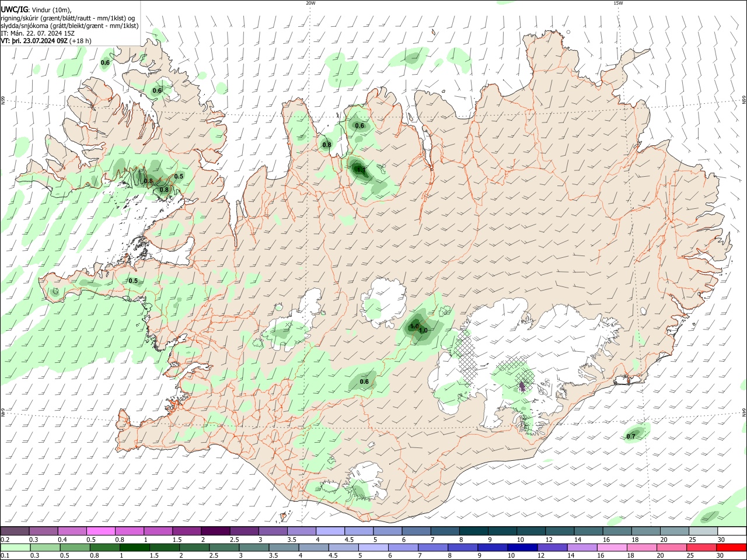
Task: Click the darkest purple swatch labeled 2
Action: pos(215,531)
